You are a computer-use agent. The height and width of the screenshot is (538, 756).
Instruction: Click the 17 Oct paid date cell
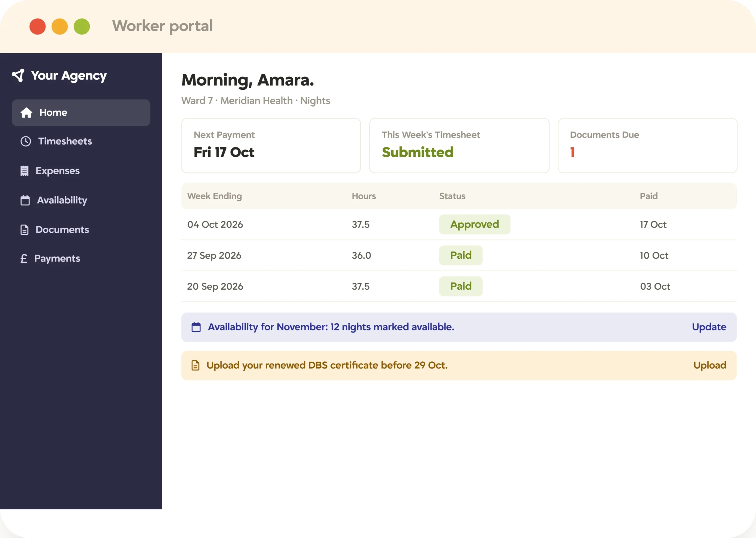[x=653, y=225]
